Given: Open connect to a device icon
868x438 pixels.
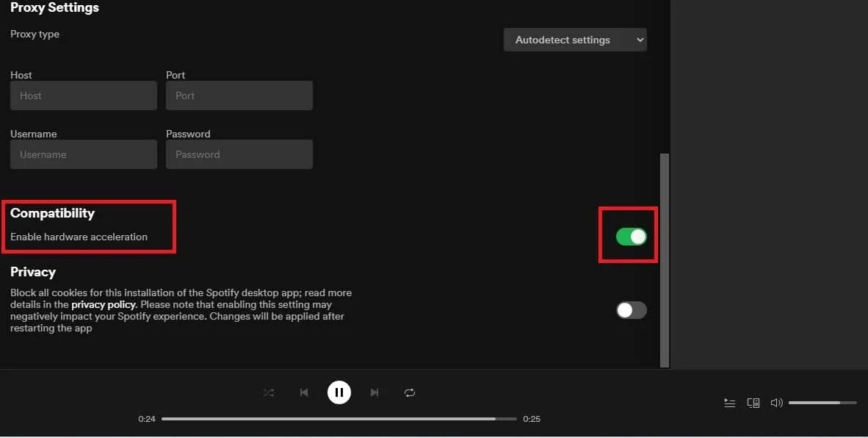Looking at the screenshot, I should coord(753,403).
